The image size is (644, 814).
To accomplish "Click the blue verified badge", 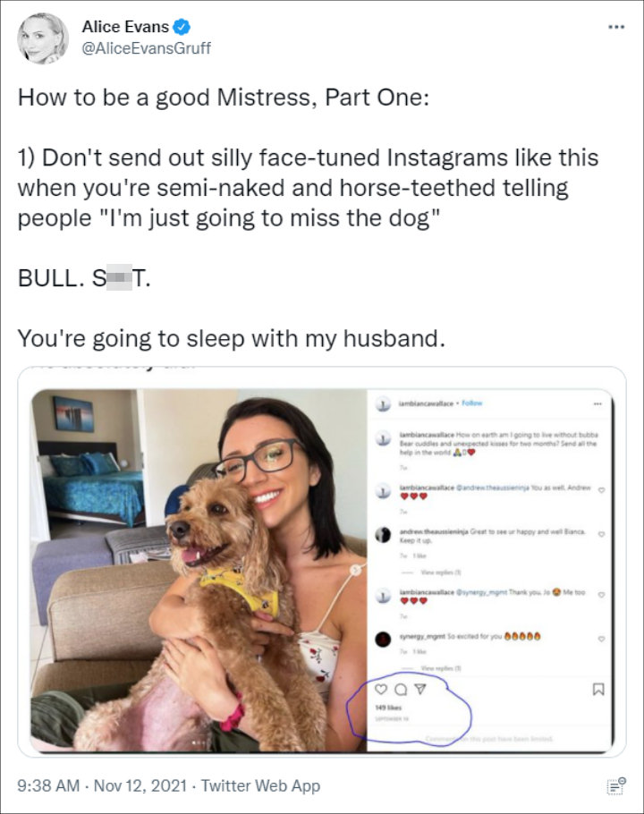I will (181, 27).
